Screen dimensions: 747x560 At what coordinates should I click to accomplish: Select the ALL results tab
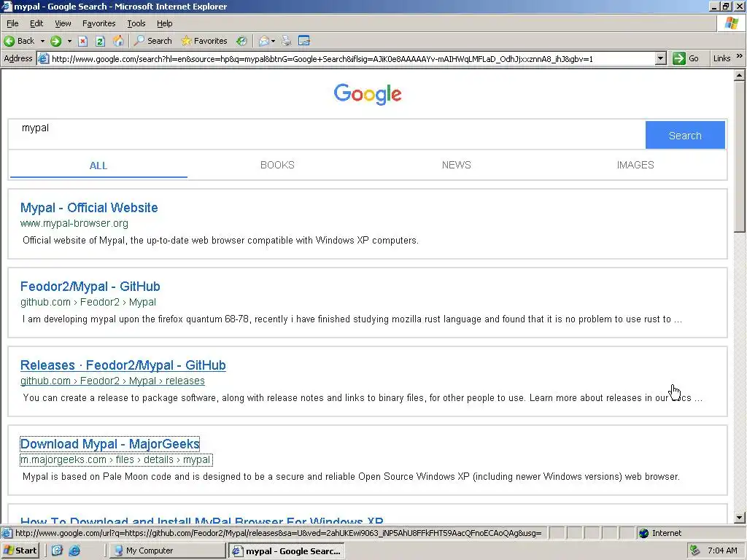click(98, 166)
